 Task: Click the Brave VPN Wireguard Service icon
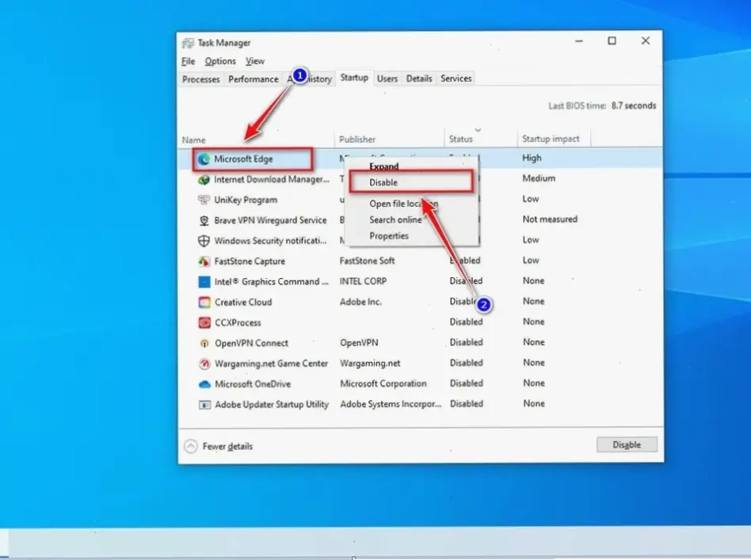[x=204, y=221]
